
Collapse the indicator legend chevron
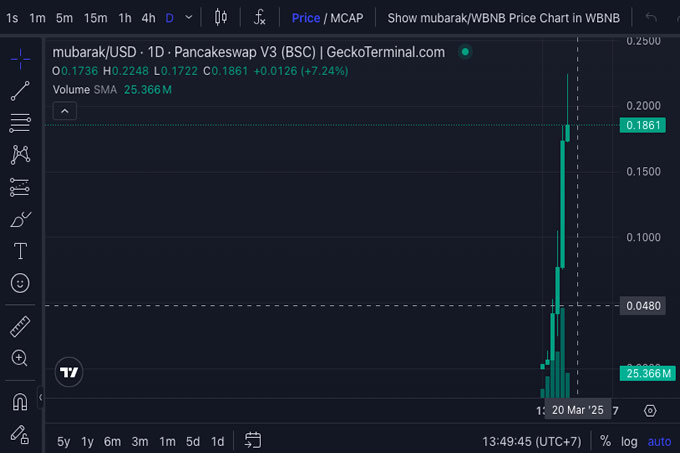coord(63,111)
